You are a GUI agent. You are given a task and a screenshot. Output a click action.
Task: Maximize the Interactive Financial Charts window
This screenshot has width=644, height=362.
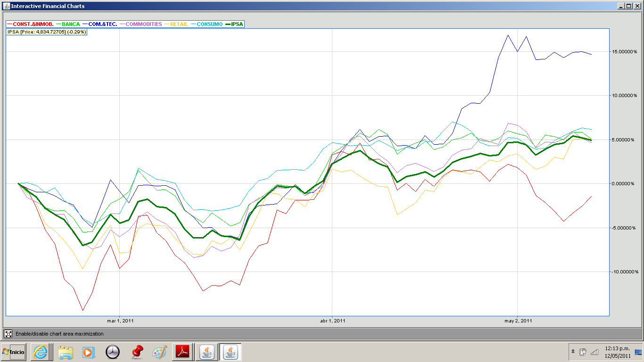[x=628, y=6]
